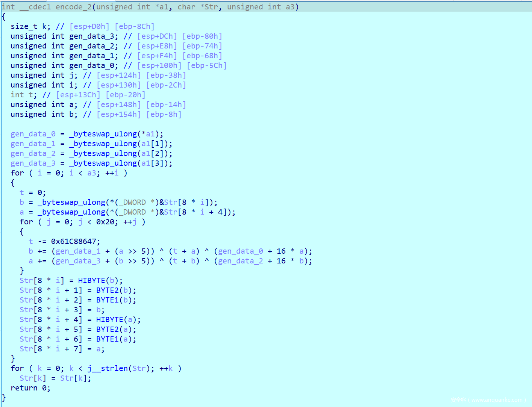Viewport: 532px width, 407px height.
Task: Select the HIBYTE(b) macro call
Action: click(100, 280)
